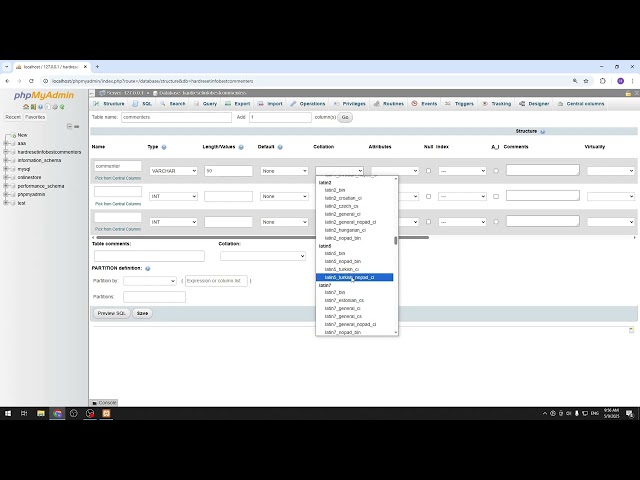The image size is (640, 480).
Task: Toggle A_I checkbox in the third column row
Action: pyautogui.click(x=496, y=222)
